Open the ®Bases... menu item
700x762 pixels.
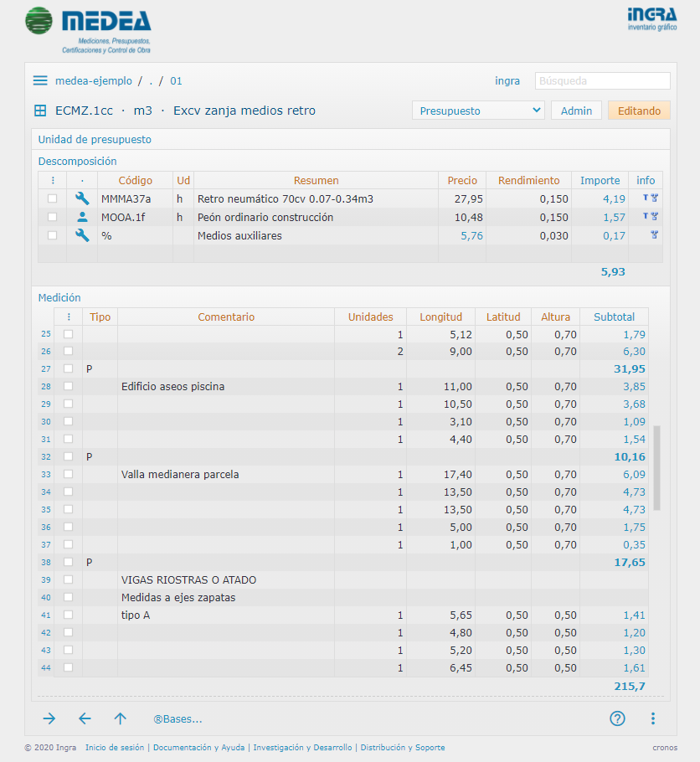click(178, 718)
